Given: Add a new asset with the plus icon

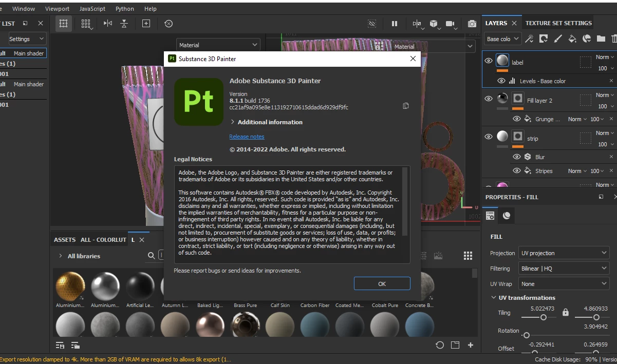Looking at the screenshot, I should 470,345.
